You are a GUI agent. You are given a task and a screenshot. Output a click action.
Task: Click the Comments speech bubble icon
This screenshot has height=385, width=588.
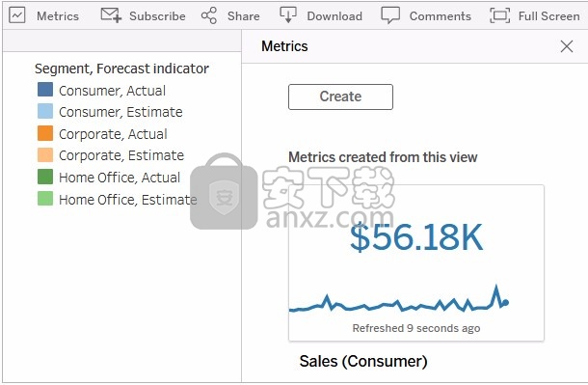click(390, 15)
